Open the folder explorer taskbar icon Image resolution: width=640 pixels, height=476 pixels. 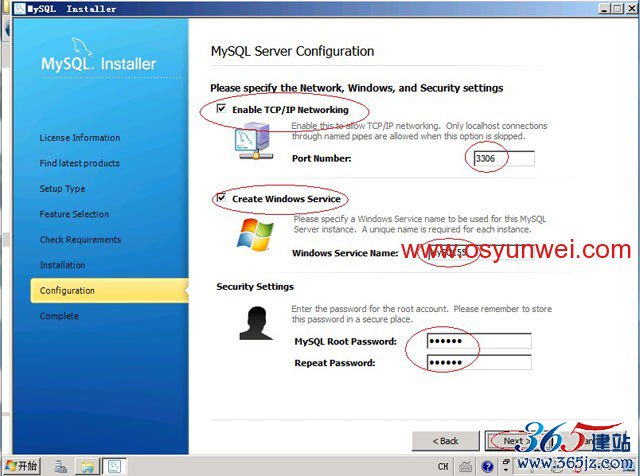tap(87, 466)
